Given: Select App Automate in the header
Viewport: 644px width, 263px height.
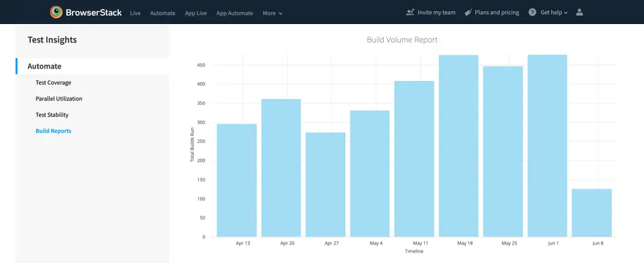Looking at the screenshot, I should (x=234, y=13).
